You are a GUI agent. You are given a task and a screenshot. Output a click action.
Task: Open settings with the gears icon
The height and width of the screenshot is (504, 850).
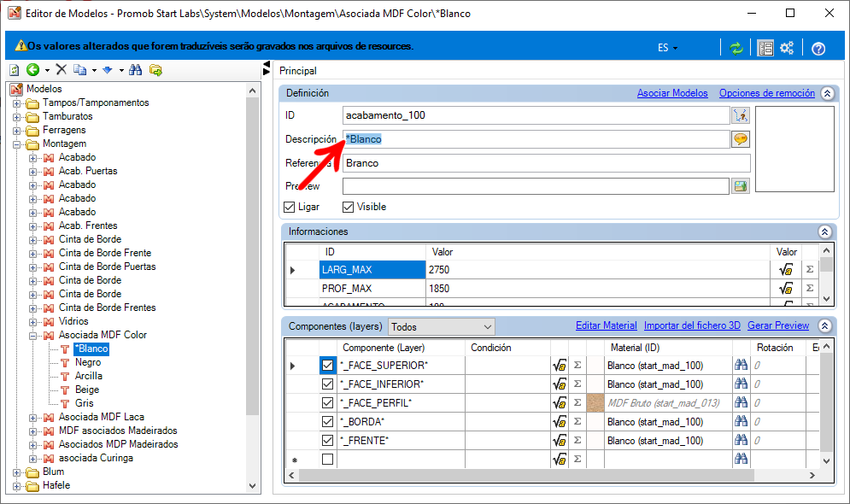[x=787, y=48]
